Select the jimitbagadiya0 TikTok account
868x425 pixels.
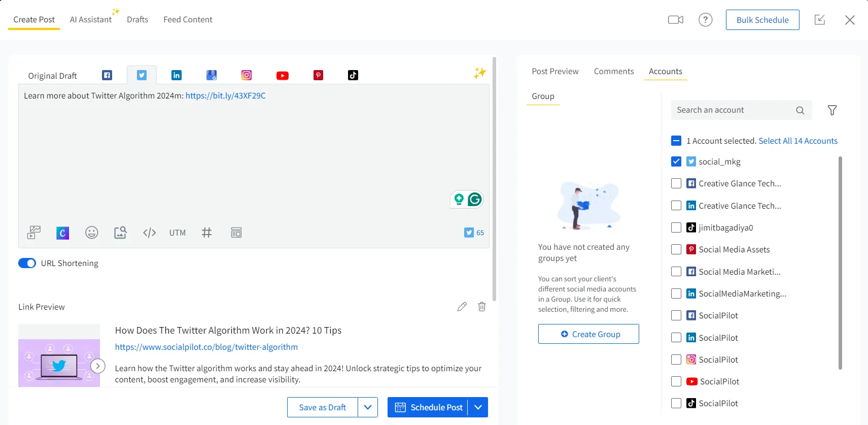click(676, 227)
